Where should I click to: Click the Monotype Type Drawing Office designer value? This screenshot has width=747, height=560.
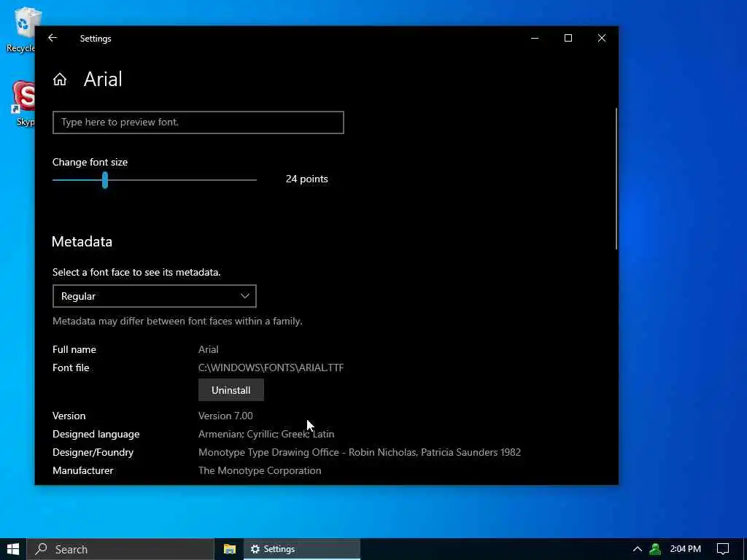(360, 452)
